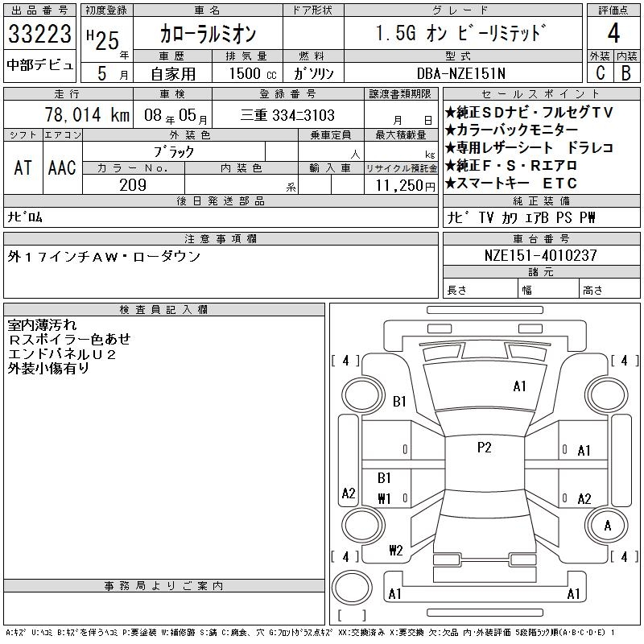Select equipment line ナビ TV カワ エアB PS PW
This screenshot has width=644, height=644.
(x=521, y=217)
